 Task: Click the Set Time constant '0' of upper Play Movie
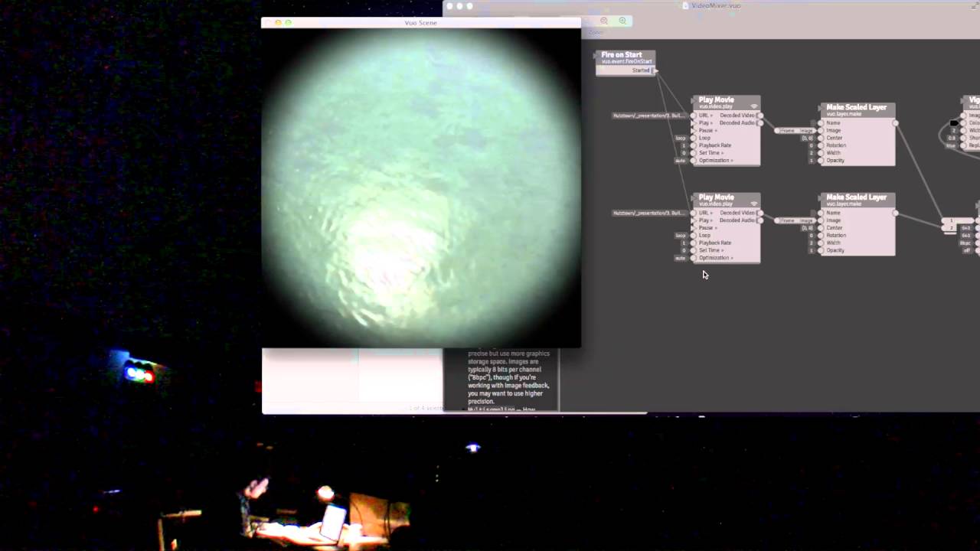point(684,153)
